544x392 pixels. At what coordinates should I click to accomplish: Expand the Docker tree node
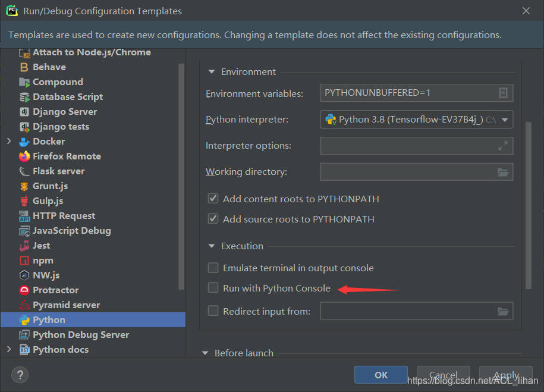tap(9, 142)
